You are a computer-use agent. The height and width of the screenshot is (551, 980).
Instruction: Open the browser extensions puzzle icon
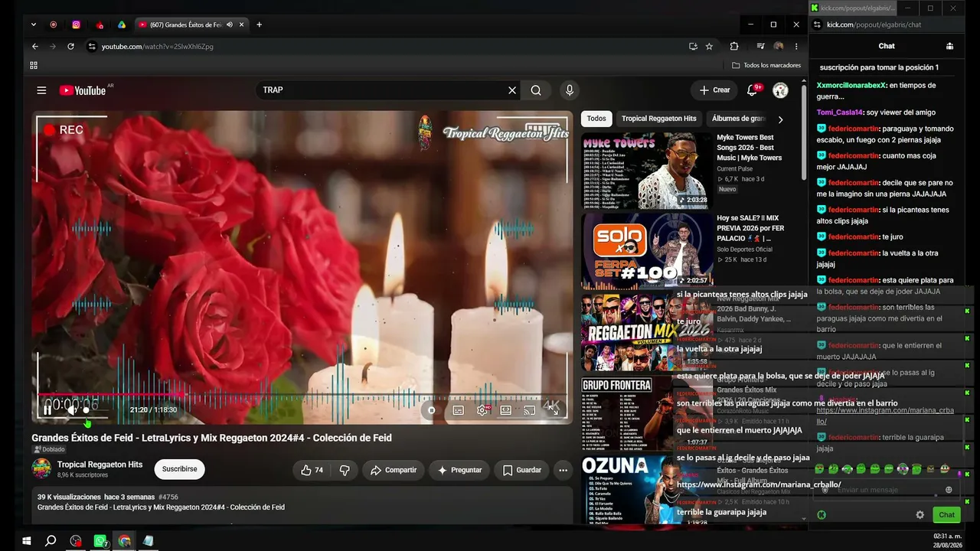coord(734,47)
